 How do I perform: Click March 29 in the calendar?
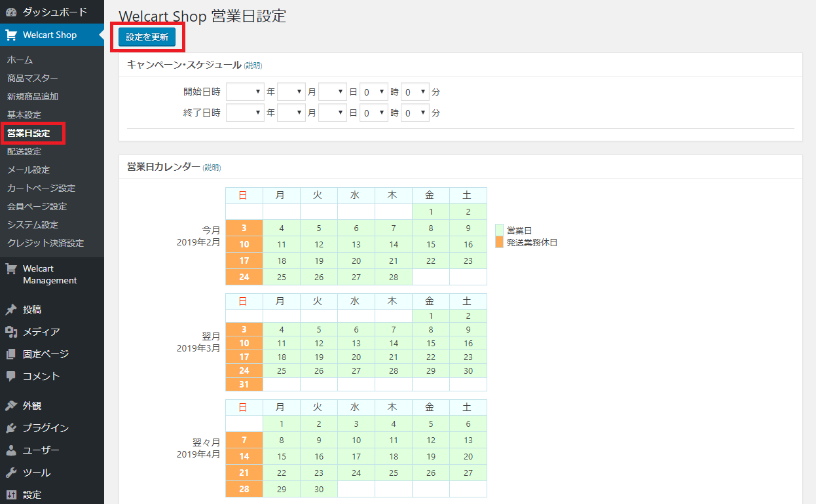(x=431, y=370)
